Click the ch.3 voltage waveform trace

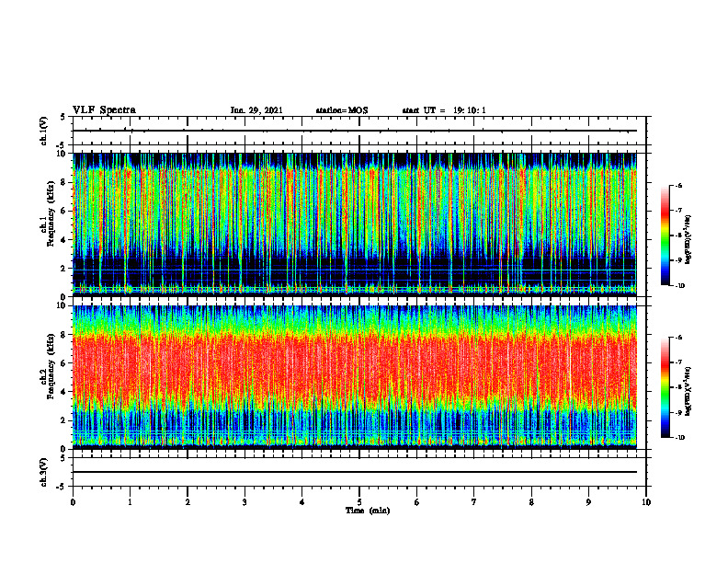[x=355, y=472]
